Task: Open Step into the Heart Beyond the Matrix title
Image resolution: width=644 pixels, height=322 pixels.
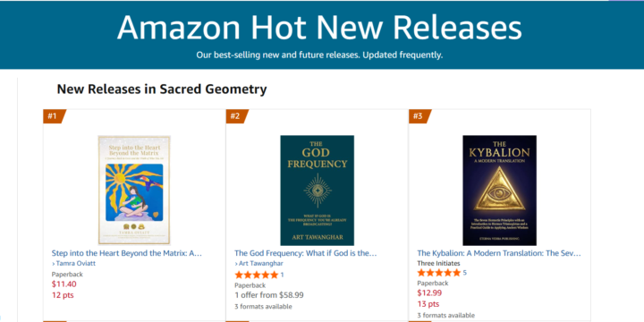Action: coord(127,253)
